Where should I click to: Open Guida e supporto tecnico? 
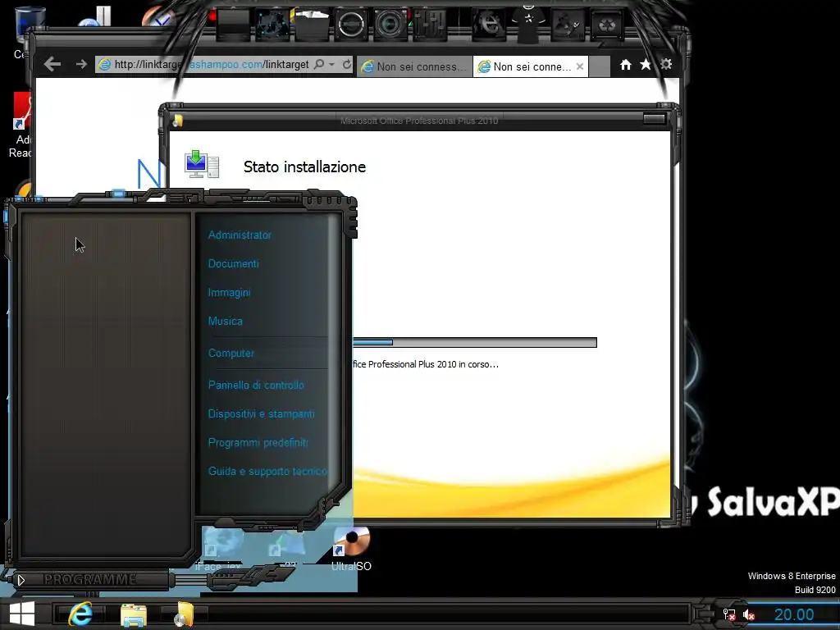(x=268, y=472)
